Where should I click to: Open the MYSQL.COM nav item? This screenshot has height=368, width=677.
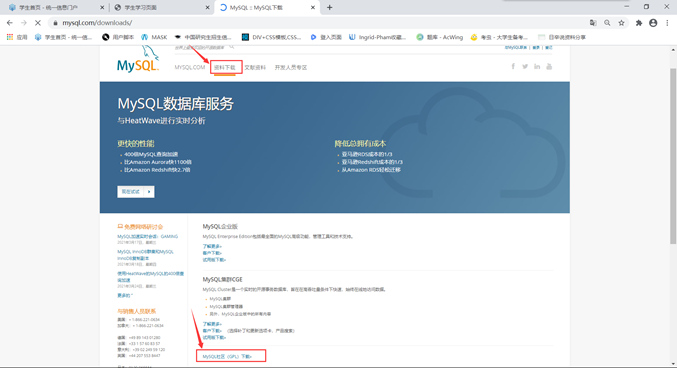click(x=190, y=67)
